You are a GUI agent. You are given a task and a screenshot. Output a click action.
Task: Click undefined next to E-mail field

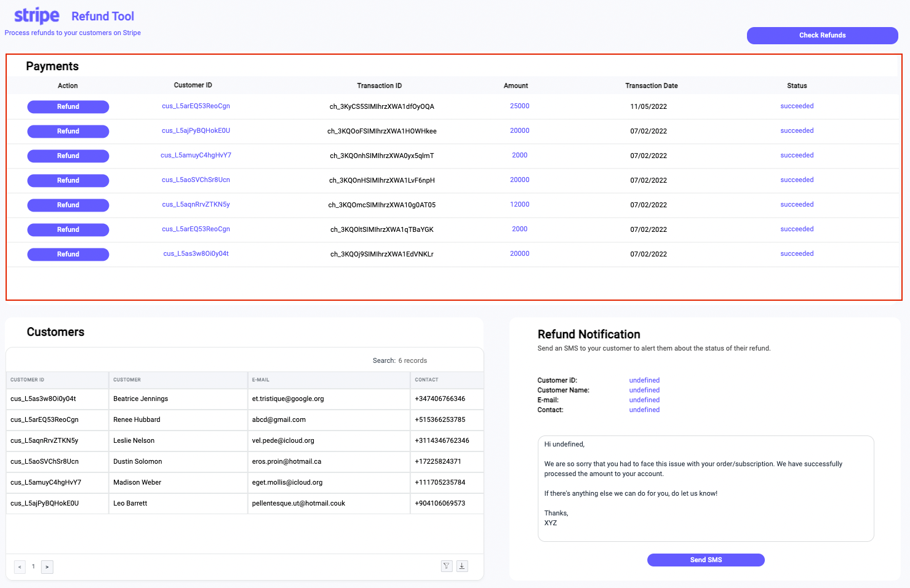tap(644, 400)
